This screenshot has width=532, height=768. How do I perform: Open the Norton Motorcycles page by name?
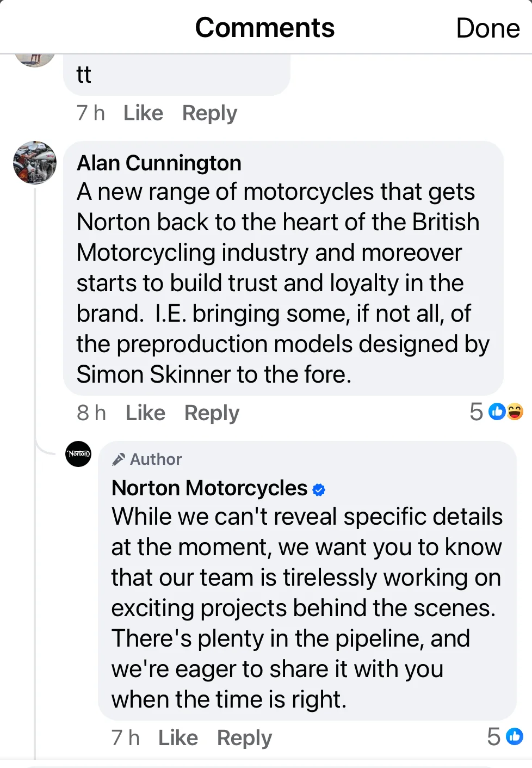[x=209, y=488]
